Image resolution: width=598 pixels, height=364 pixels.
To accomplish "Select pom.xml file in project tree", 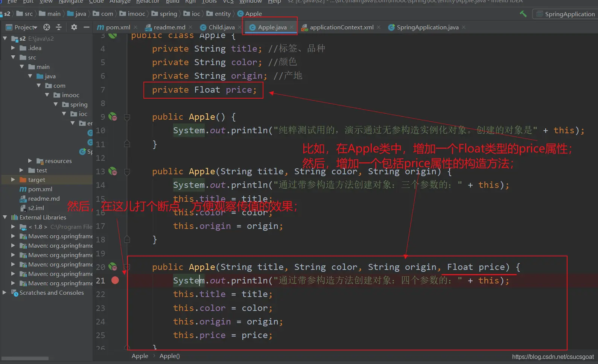I will click(40, 189).
